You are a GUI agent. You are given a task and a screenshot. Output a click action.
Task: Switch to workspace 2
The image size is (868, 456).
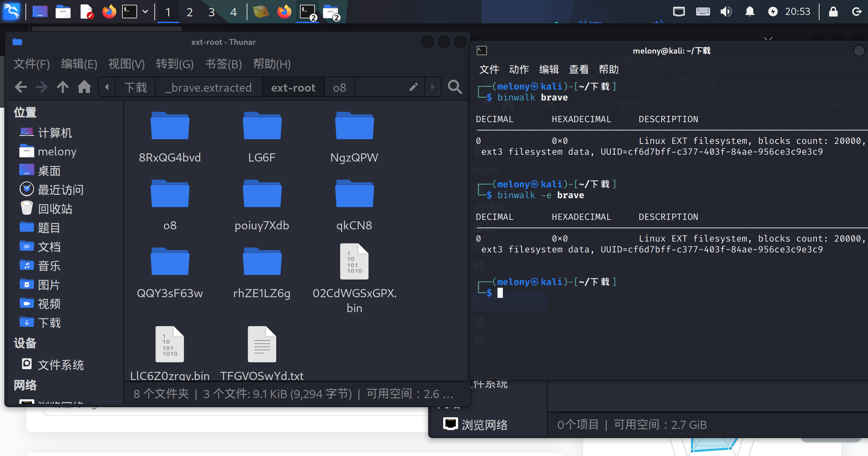pos(190,12)
